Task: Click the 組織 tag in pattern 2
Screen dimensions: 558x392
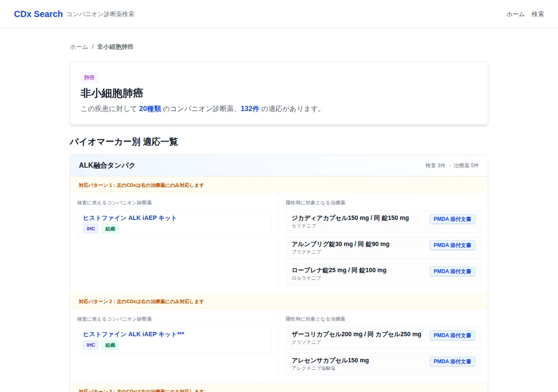Action: tap(110, 345)
